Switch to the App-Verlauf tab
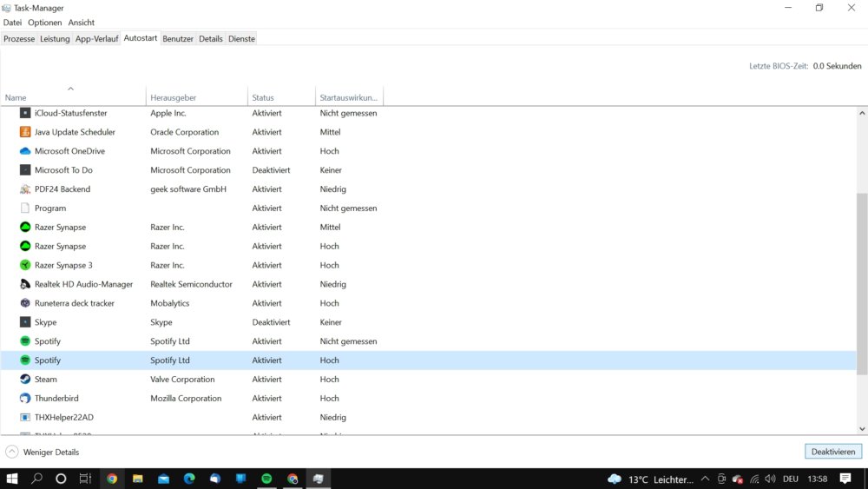Viewport: 868px width, 489px height. click(x=97, y=39)
